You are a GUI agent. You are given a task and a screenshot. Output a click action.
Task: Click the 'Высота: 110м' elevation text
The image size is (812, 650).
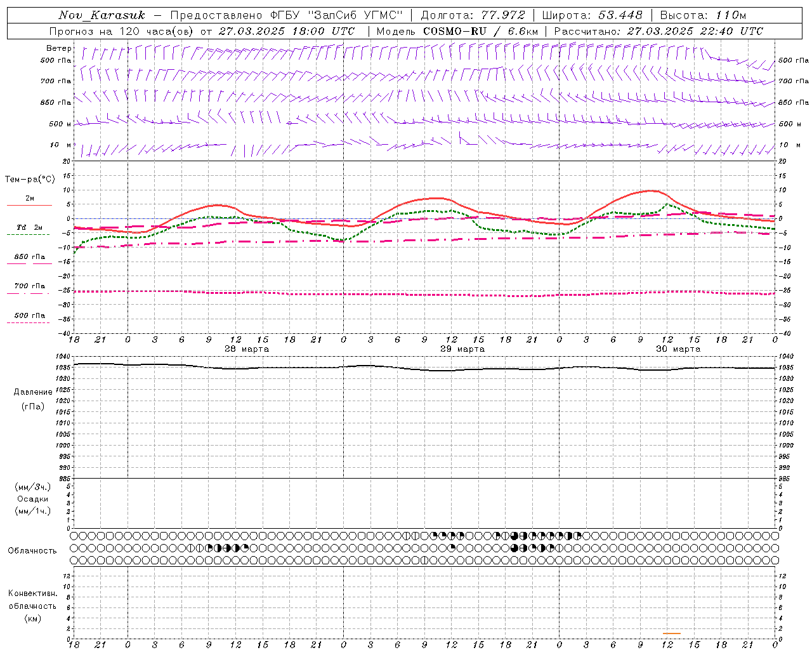703,15
